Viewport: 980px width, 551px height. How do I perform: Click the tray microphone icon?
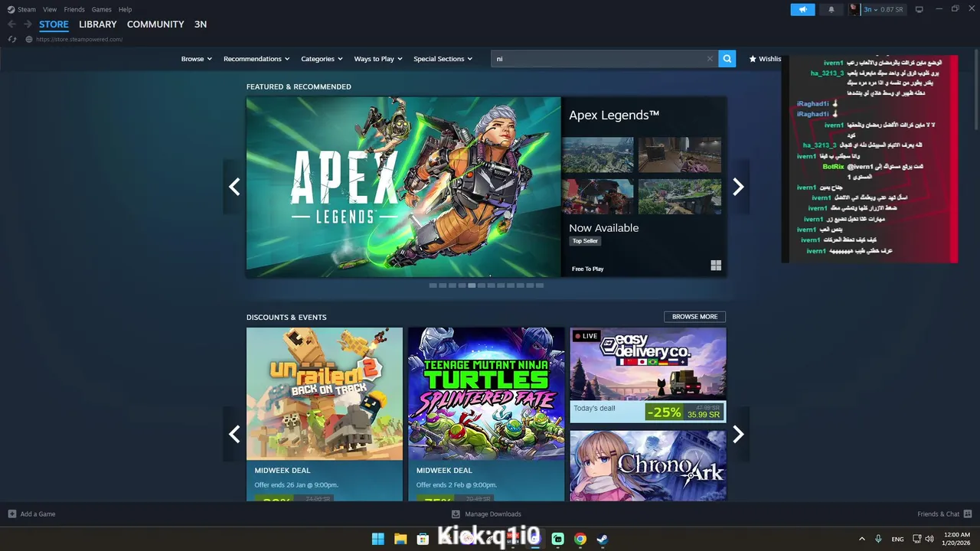point(878,539)
